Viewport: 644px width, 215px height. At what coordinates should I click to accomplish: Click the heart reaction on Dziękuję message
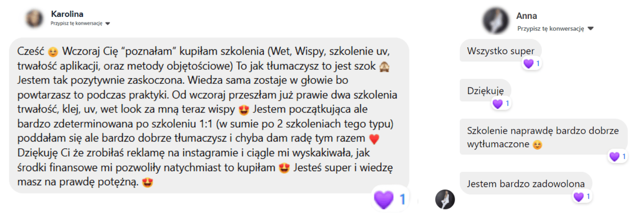point(498,104)
